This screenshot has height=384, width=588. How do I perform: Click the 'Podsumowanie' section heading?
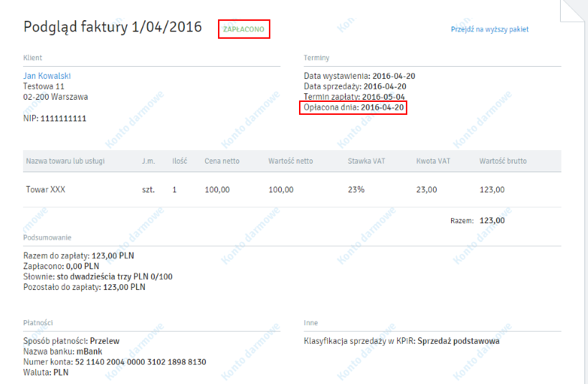tap(47, 238)
